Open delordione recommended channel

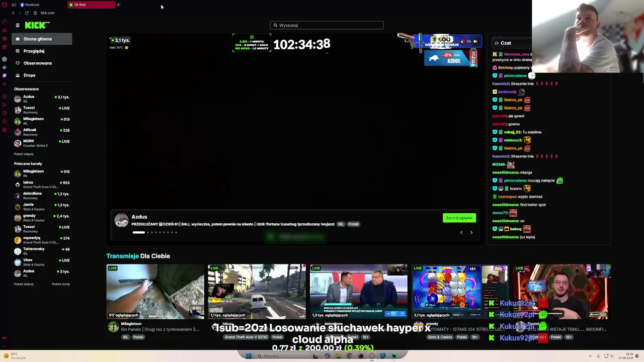[42, 195]
